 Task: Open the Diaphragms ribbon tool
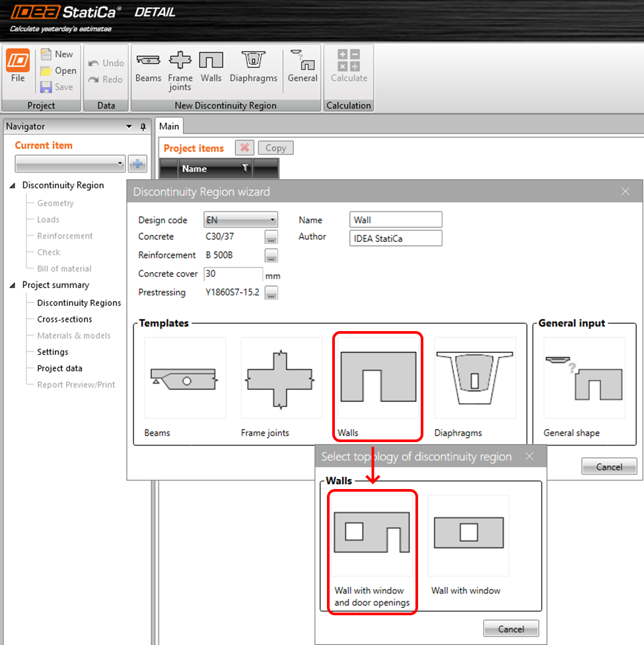click(x=253, y=67)
